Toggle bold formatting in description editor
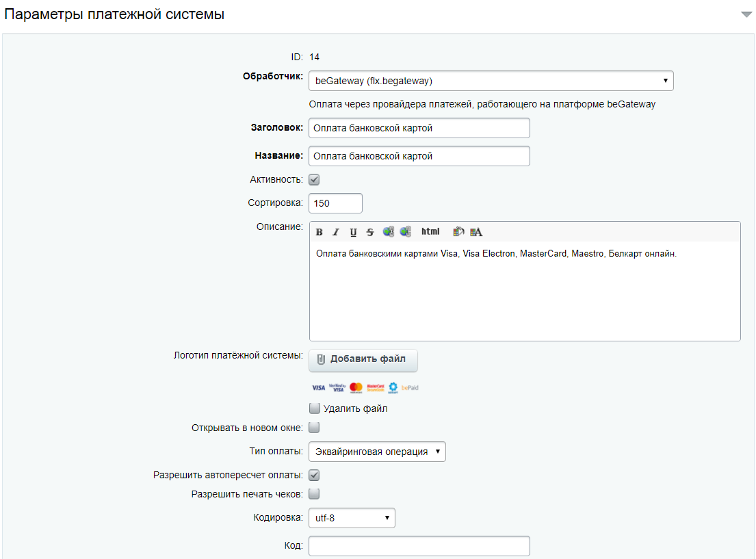Screen dimensions: 756x559 (x=320, y=232)
